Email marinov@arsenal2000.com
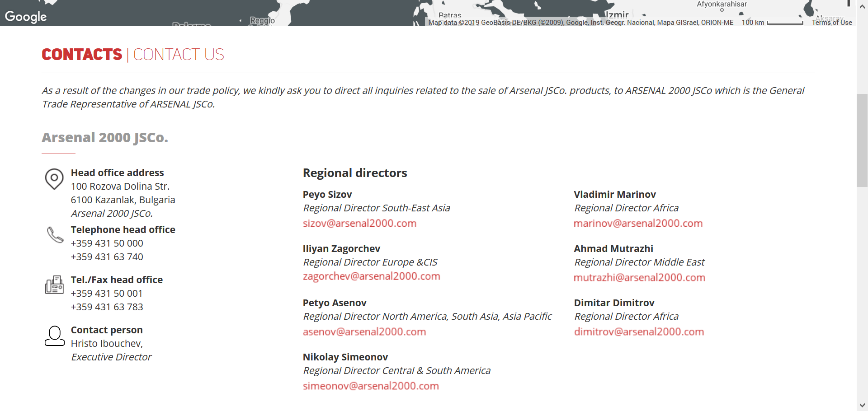The height and width of the screenshot is (411, 868). 638,223
